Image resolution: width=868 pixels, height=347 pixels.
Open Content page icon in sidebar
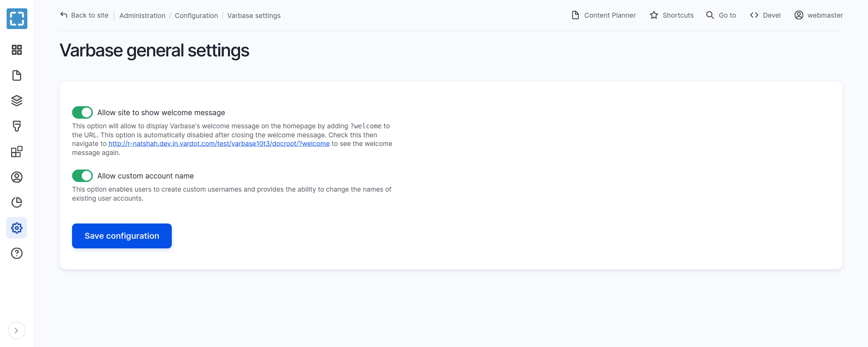pos(17,75)
